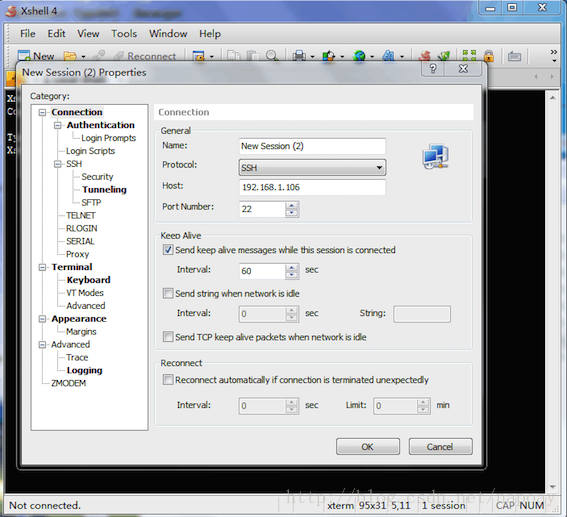The height and width of the screenshot is (517, 567).
Task: Click the lock screen padlock icon
Action: tap(489, 56)
